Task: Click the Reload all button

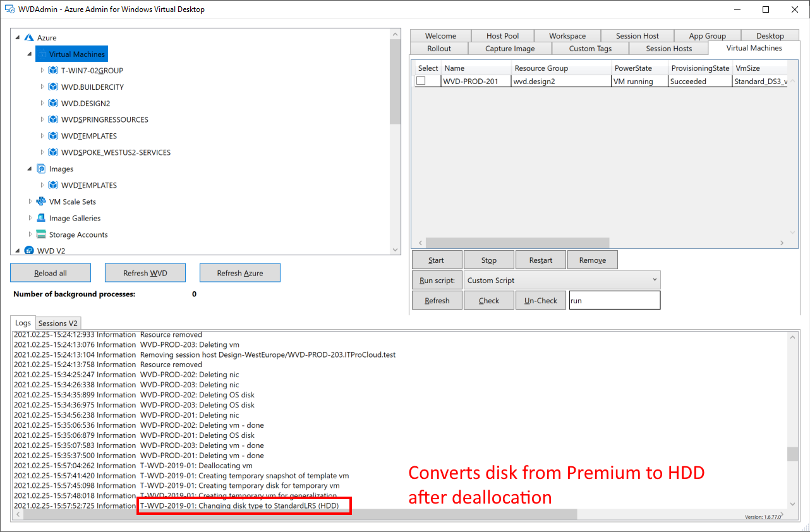Action: (x=51, y=273)
